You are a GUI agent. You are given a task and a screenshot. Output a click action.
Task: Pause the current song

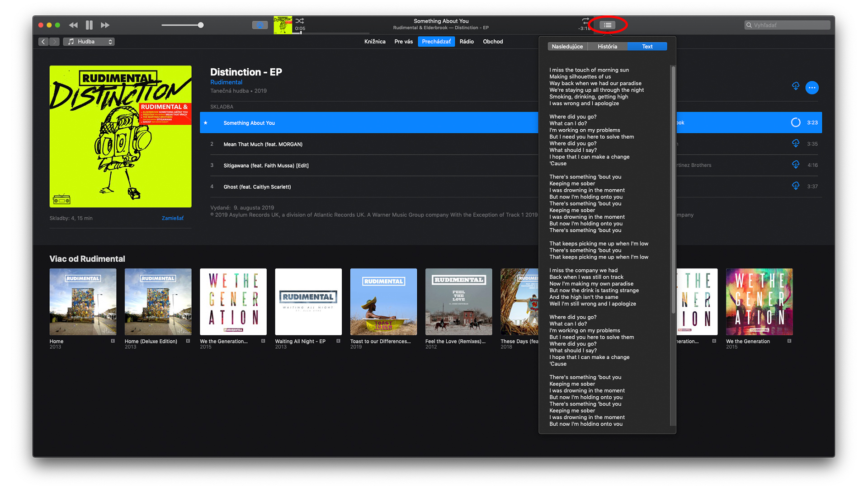coord(89,25)
